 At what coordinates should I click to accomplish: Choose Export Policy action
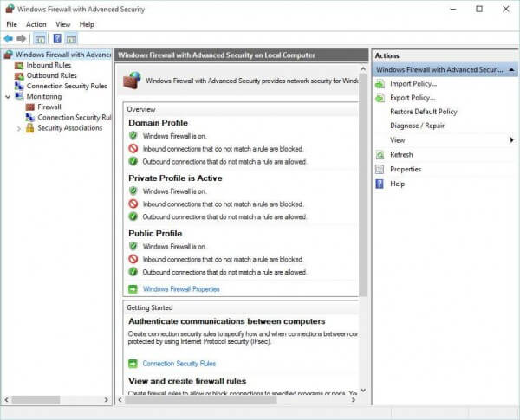(413, 98)
